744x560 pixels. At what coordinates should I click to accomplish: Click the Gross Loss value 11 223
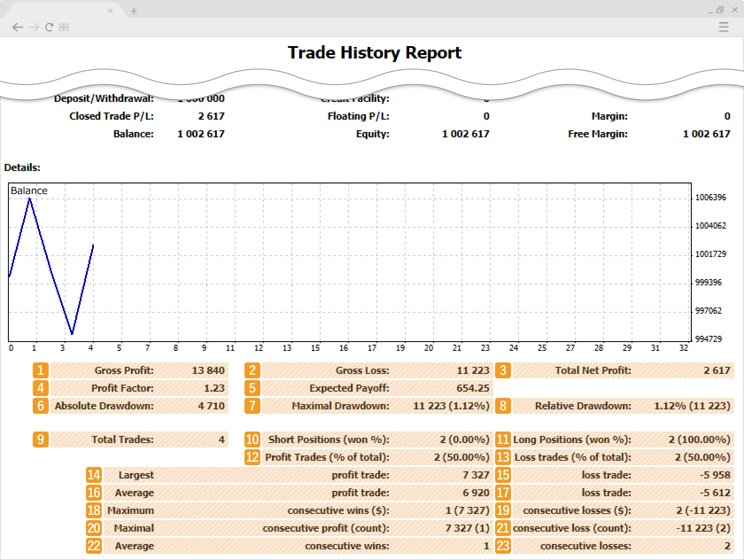click(473, 370)
